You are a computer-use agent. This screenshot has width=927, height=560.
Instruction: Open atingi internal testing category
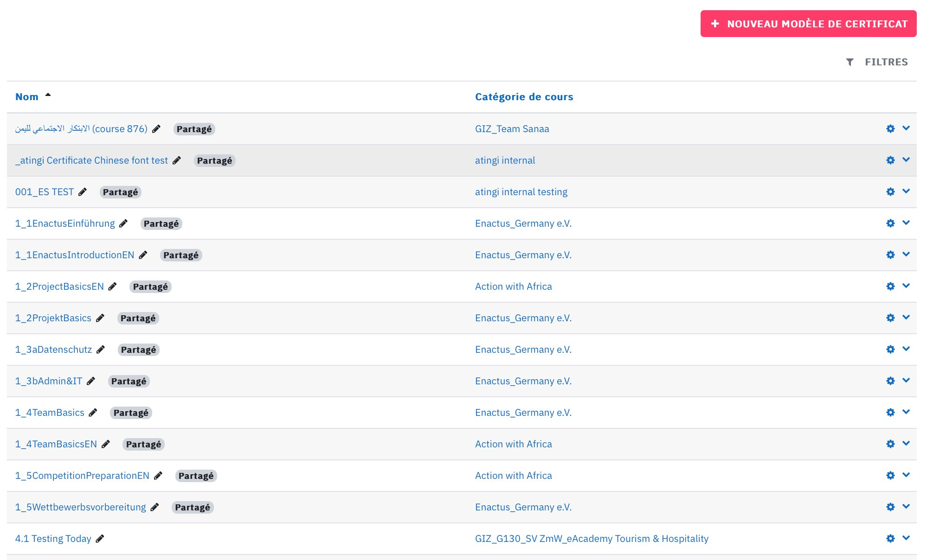pyautogui.click(x=521, y=192)
